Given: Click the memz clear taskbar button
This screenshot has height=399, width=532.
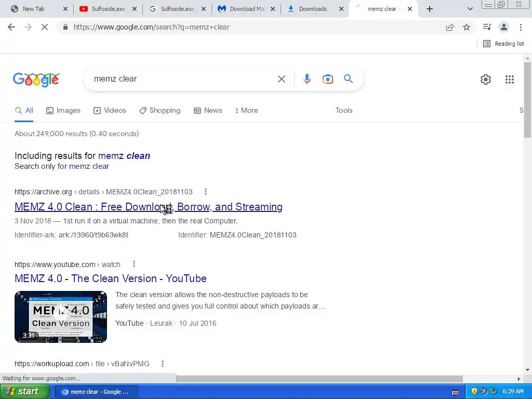Looking at the screenshot, I should [x=96, y=392].
